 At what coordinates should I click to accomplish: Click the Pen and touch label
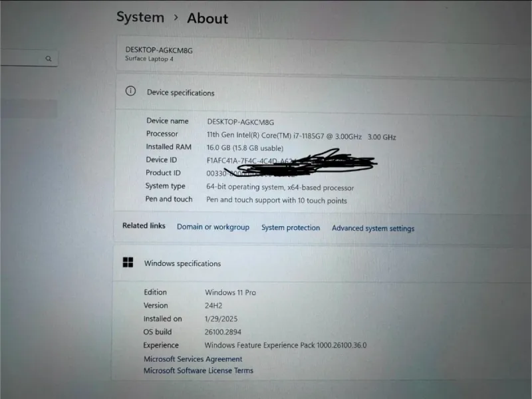169,199
